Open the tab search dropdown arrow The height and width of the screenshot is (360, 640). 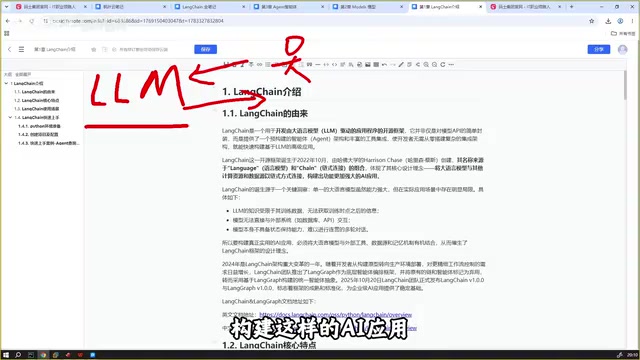[6, 7]
